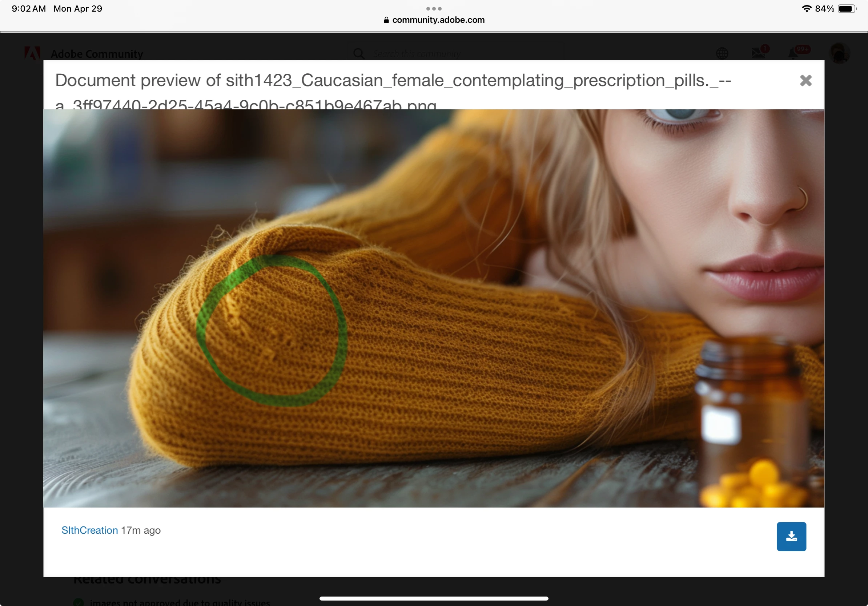This screenshot has height=606, width=868.
Task: Click the document preview title text
Action: tap(393, 80)
